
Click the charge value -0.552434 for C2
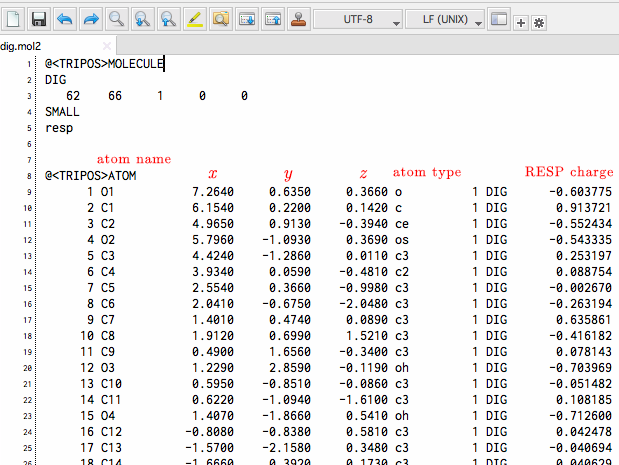(x=580, y=224)
